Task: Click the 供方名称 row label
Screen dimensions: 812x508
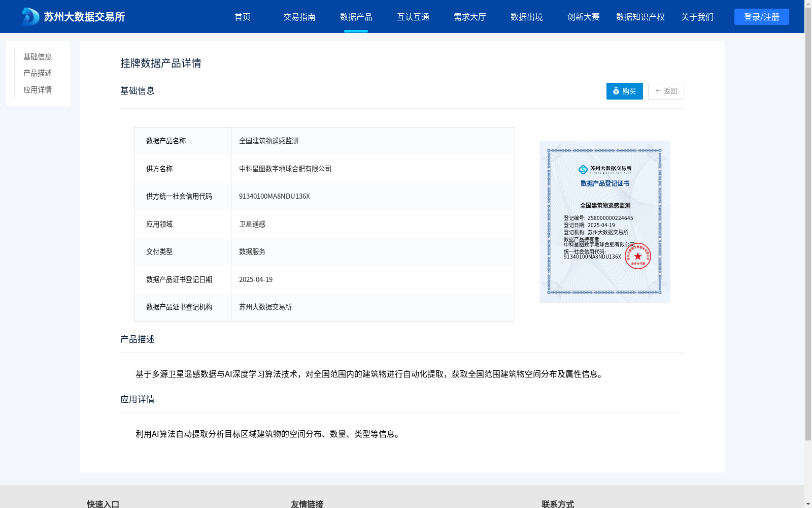Action: [159, 169]
